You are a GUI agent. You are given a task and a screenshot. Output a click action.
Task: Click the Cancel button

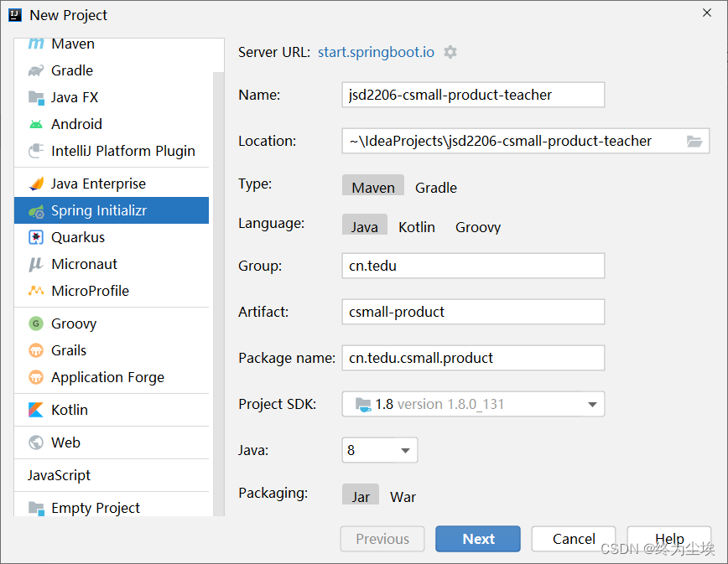[x=574, y=539]
